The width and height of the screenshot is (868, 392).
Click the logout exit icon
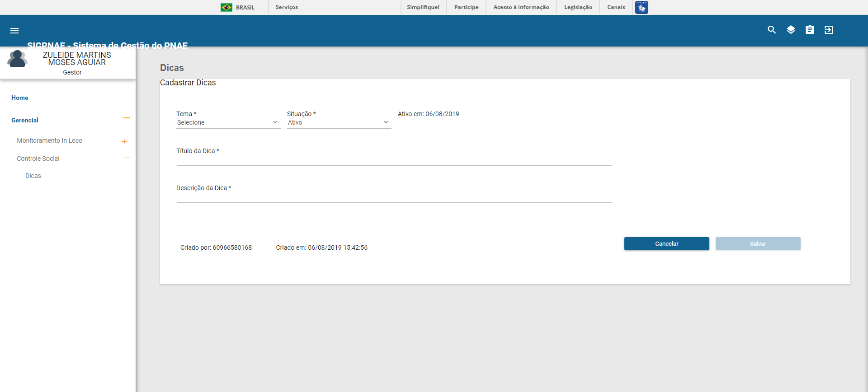click(829, 30)
